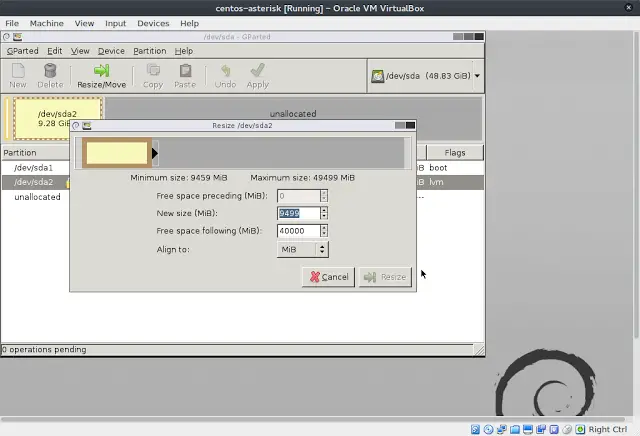The image size is (640, 436).
Task: Open the VirtualBox Machine menu
Action: [x=47, y=23]
